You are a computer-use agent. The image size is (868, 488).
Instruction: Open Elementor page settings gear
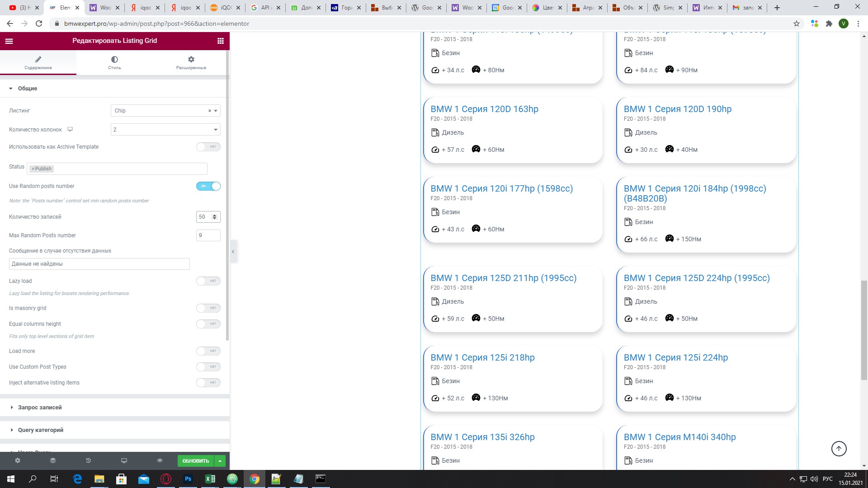click(18, 460)
